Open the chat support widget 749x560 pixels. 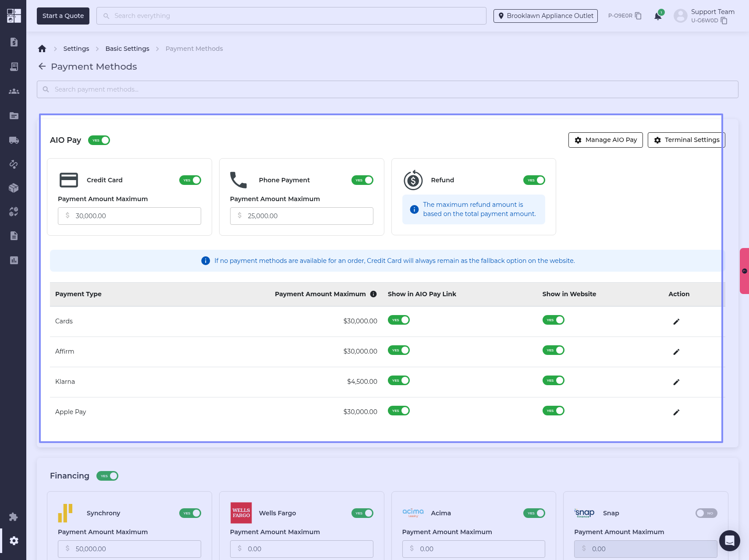pyautogui.click(x=729, y=540)
